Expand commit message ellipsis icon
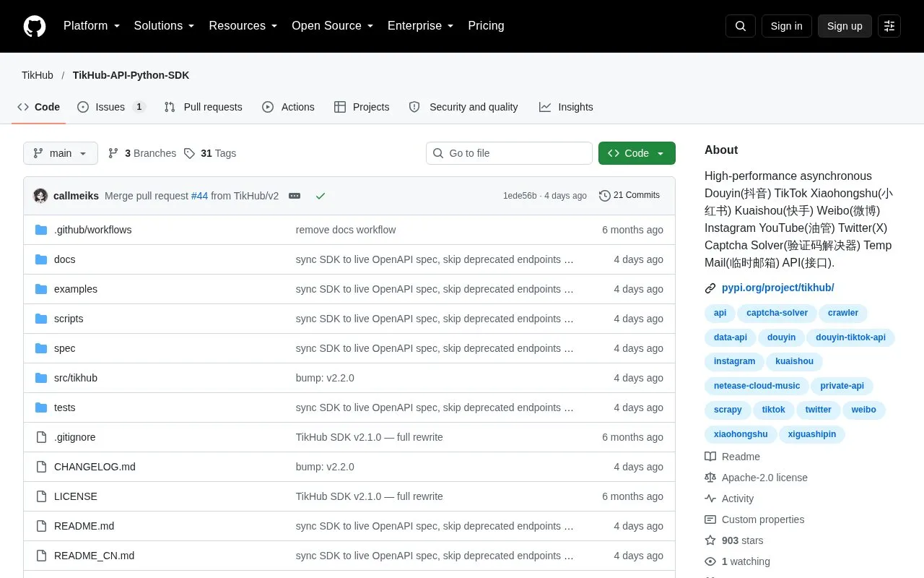Screen dimensions: 924x578 coord(295,196)
